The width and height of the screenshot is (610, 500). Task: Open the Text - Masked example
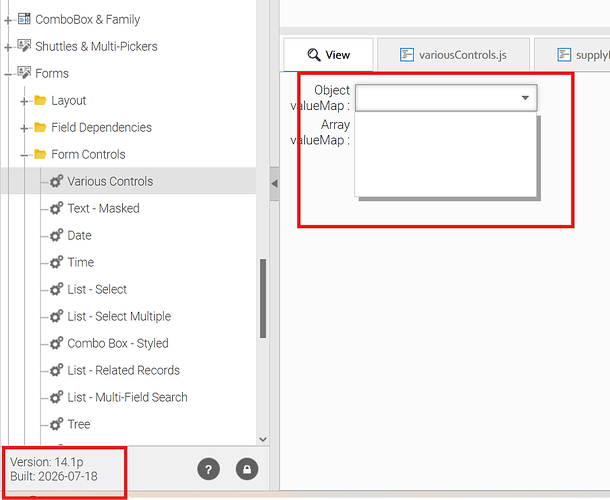[103, 208]
